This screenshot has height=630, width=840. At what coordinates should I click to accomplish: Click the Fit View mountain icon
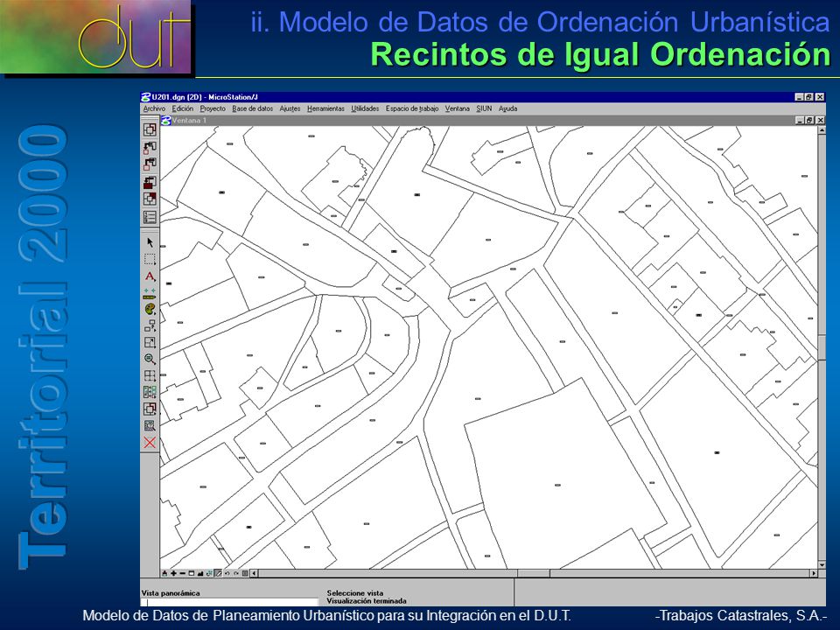(200, 573)
